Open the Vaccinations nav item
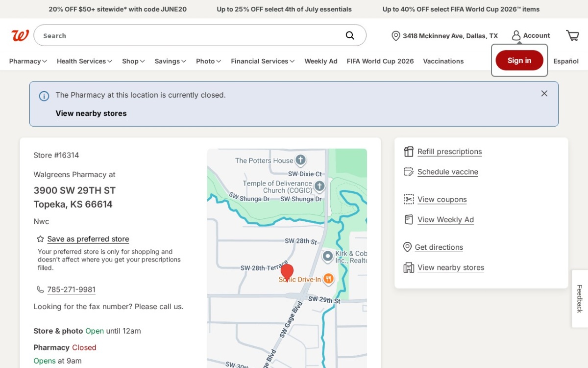This screenshot has width=588, height=368. [x=443, y=61]
